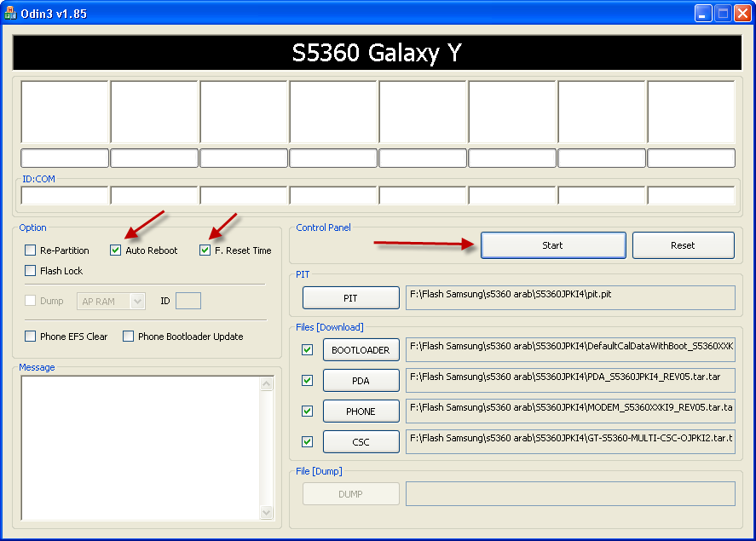Click the BOOTLOADER file button
756x541 pixels.
coord(361,350)
